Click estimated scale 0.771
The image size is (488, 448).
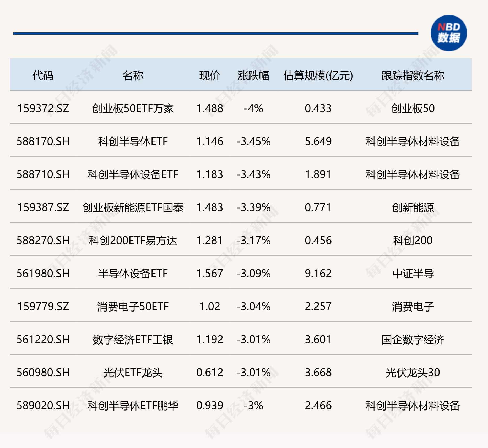coord(318,207)
